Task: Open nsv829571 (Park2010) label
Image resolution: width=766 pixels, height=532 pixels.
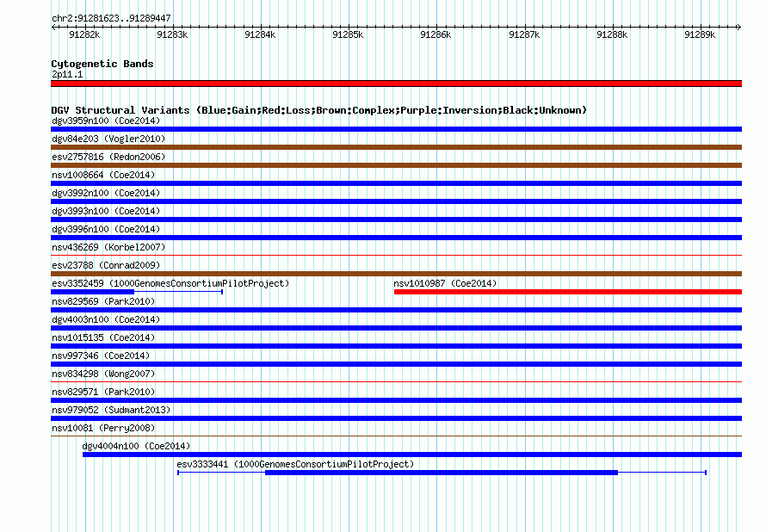Action: [x=103, y=392]
